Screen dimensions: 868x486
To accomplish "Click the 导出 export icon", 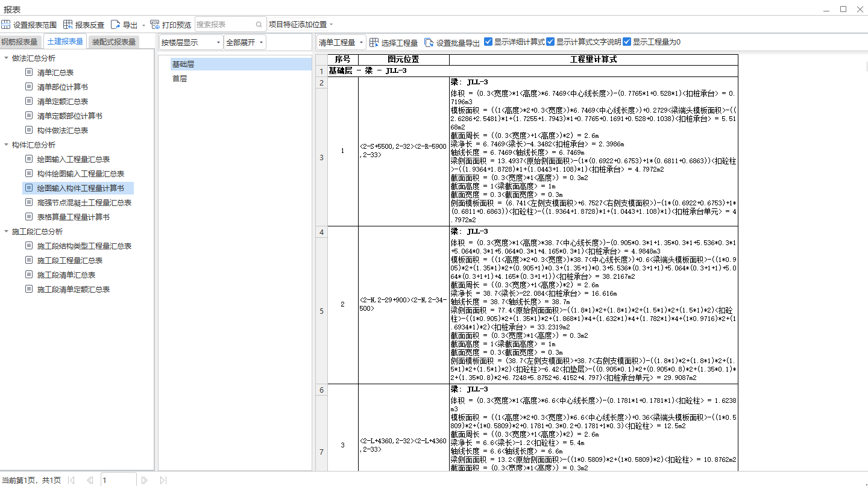I will (116, 25).
